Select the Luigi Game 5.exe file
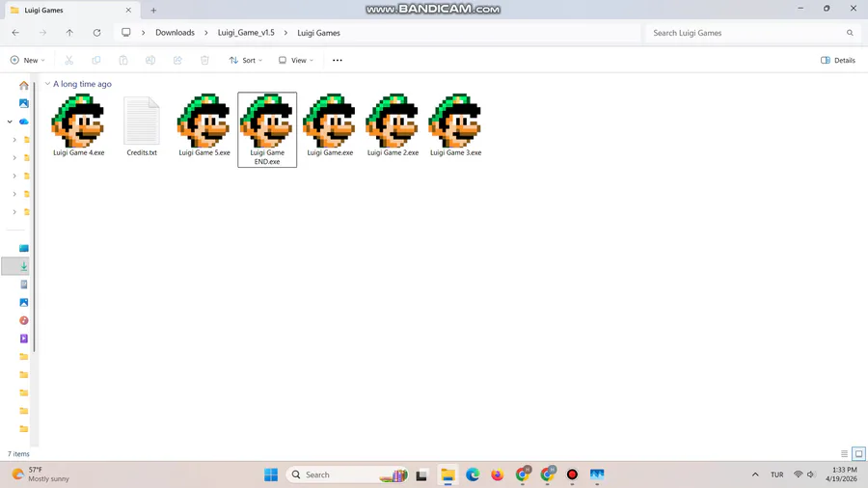868x488 pixels. point(204,125)
